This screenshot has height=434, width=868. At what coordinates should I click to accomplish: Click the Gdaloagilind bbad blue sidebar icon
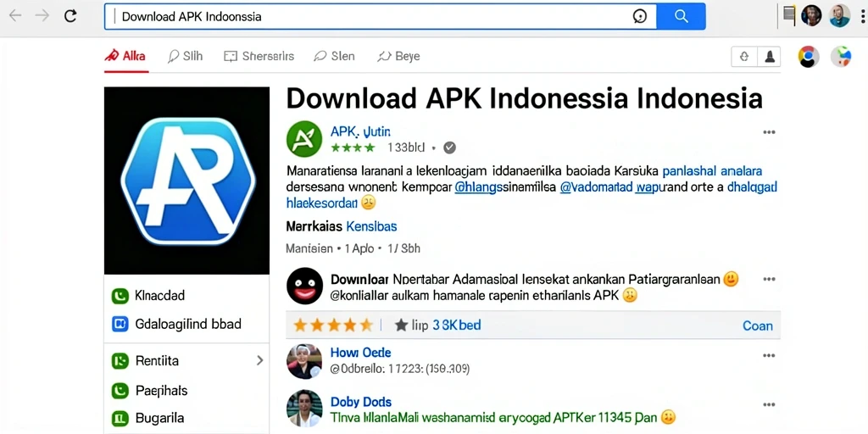[120, 324]
